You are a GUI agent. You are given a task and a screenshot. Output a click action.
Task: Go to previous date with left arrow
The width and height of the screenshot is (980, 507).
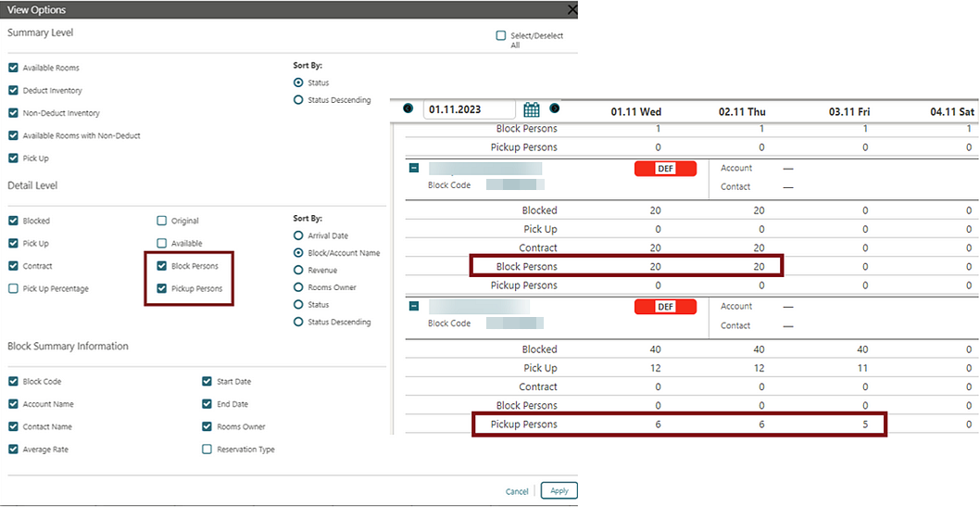[x=408, y=108]
